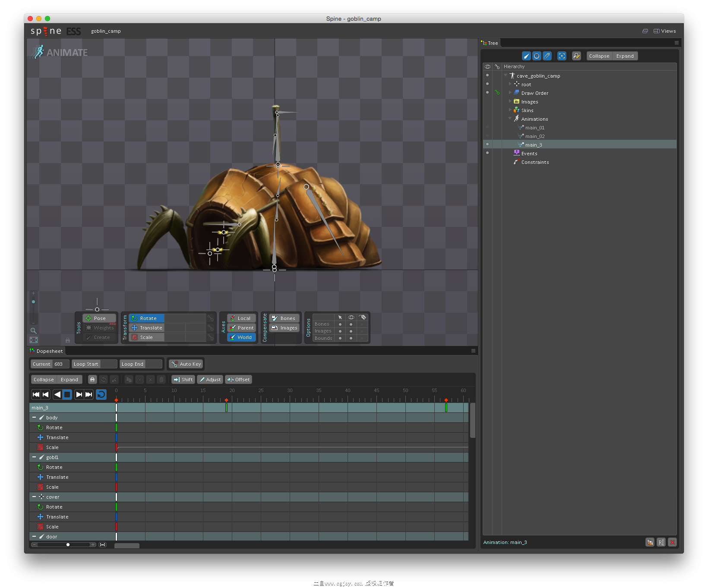Toggle visibility dot for Events
Viewport: 708px width, 588px height.
point(487,153)
